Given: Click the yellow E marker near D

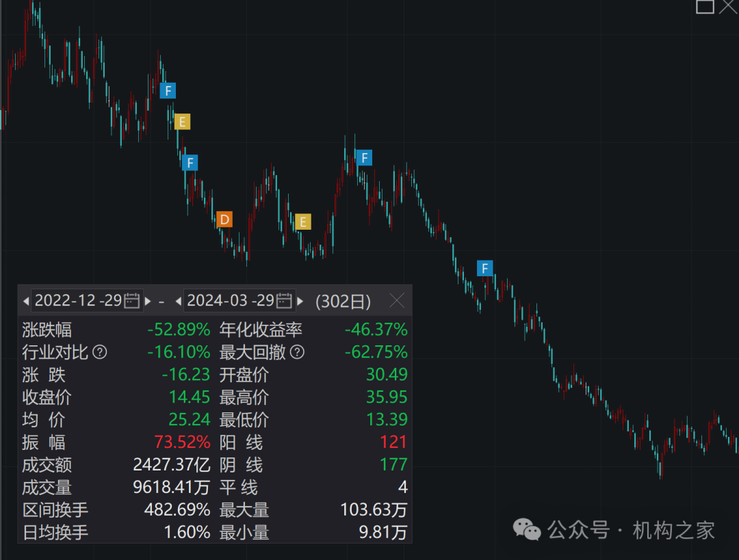Looking at the screenshot, I should click(x=303, y=222).
